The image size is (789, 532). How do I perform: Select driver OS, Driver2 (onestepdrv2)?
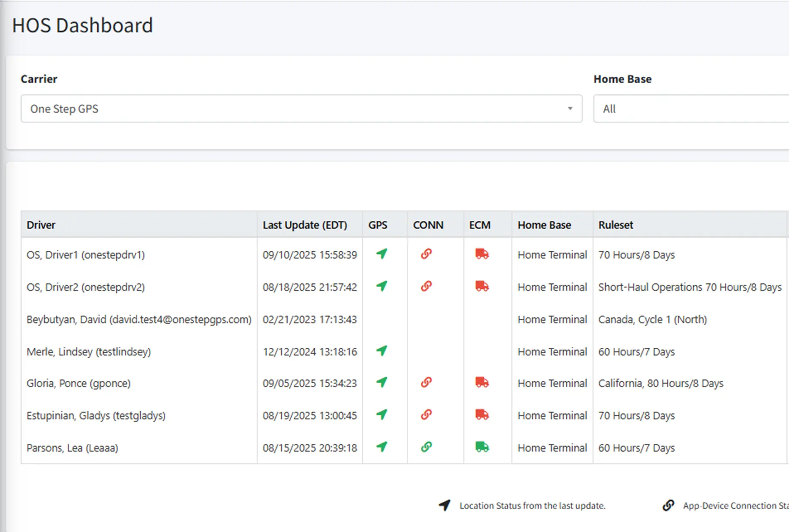[86, 287]
